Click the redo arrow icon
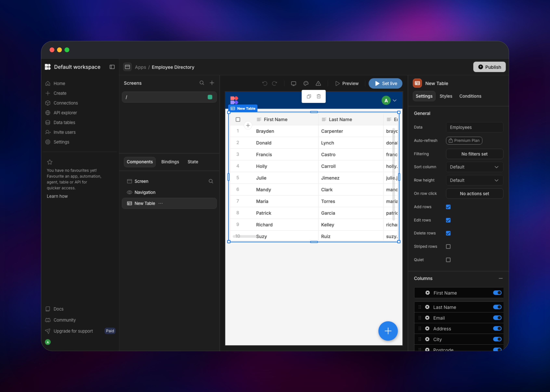The image size is (550, 392). tap(275, 84)
